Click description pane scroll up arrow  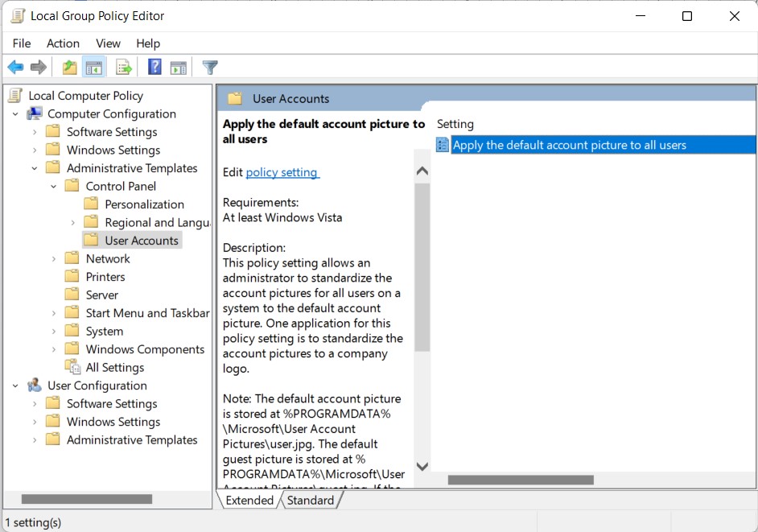coord(422,171)
